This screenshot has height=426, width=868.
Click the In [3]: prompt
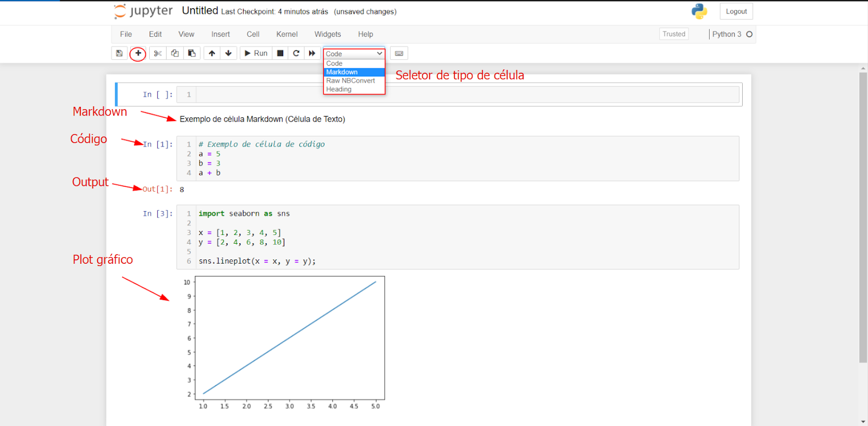point(158,214)
